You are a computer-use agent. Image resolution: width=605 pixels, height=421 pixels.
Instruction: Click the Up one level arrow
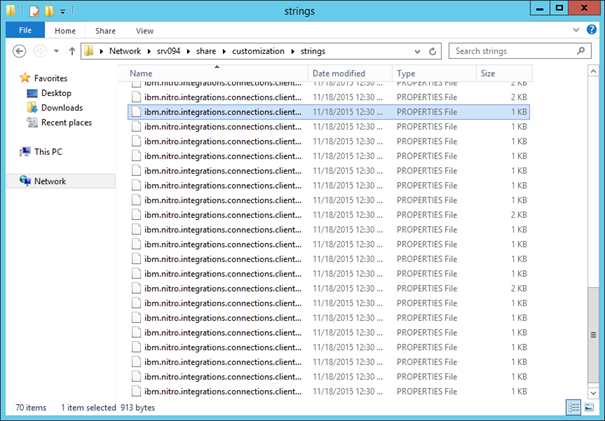click(72, 51)
